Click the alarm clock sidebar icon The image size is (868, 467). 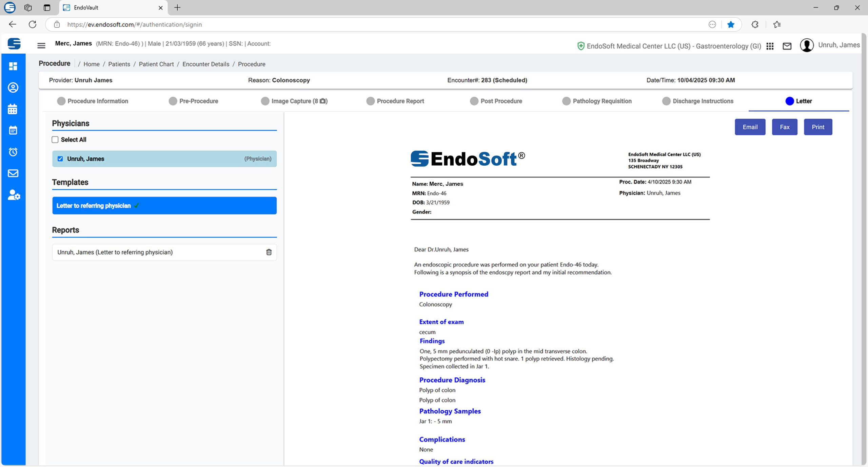click(13, 152)
